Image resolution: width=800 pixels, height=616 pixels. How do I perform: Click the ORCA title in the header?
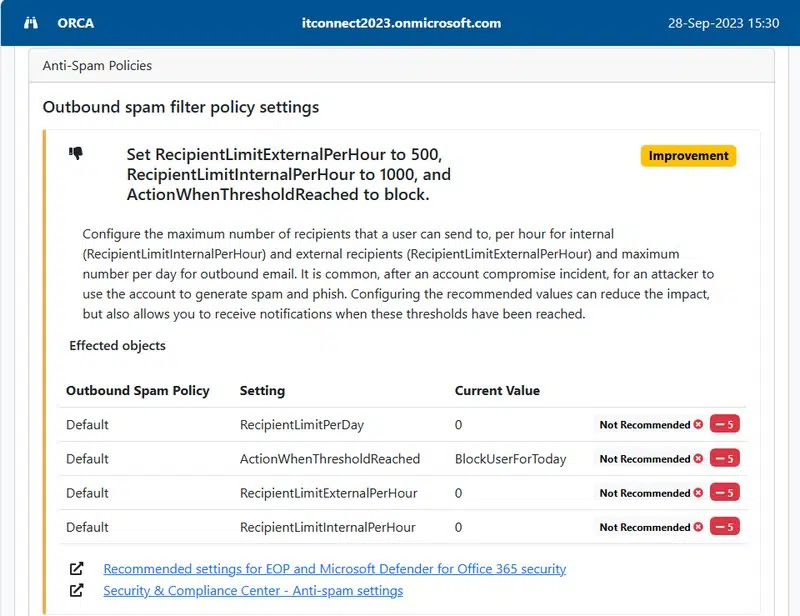coord(76,23)
